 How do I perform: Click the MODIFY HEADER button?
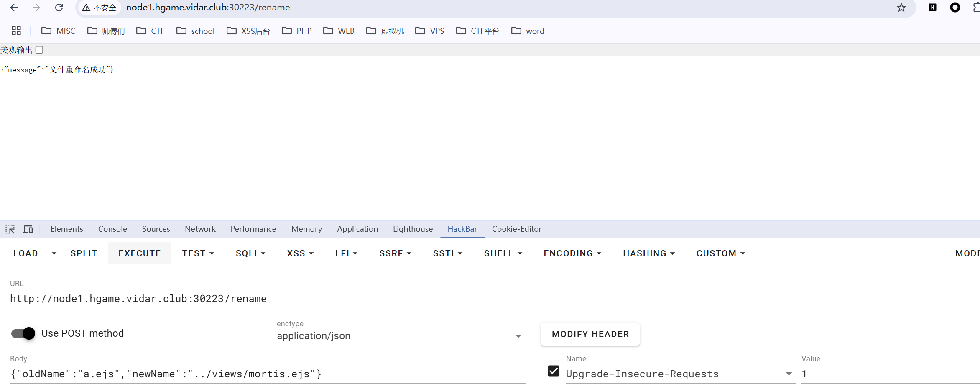[x=590, y=334]
